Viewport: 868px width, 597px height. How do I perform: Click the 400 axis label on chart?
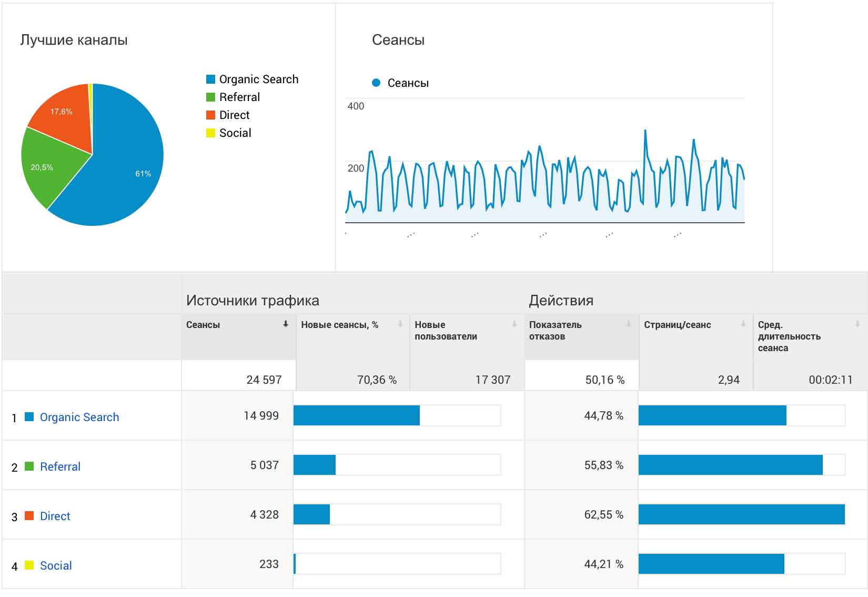click(x=356, y=106)
